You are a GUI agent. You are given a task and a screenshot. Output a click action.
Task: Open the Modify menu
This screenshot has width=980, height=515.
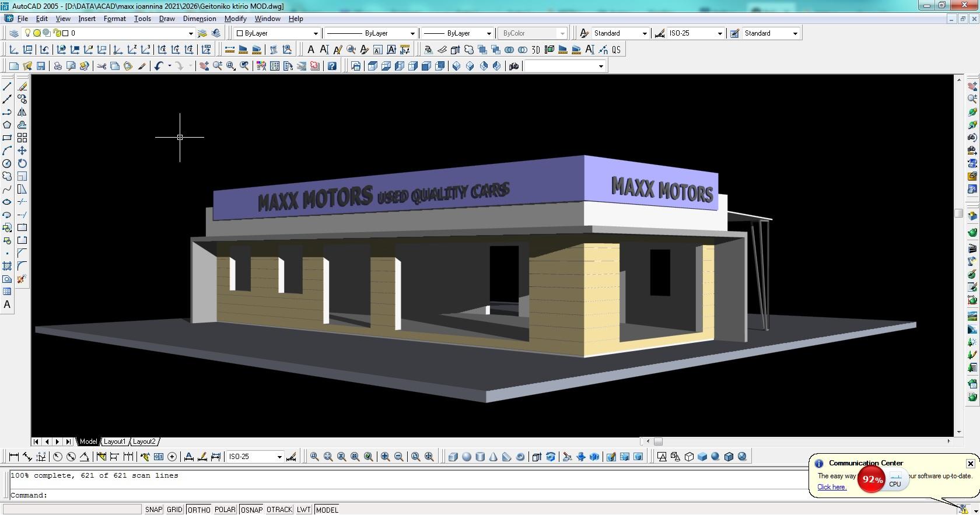click(235, 19)
